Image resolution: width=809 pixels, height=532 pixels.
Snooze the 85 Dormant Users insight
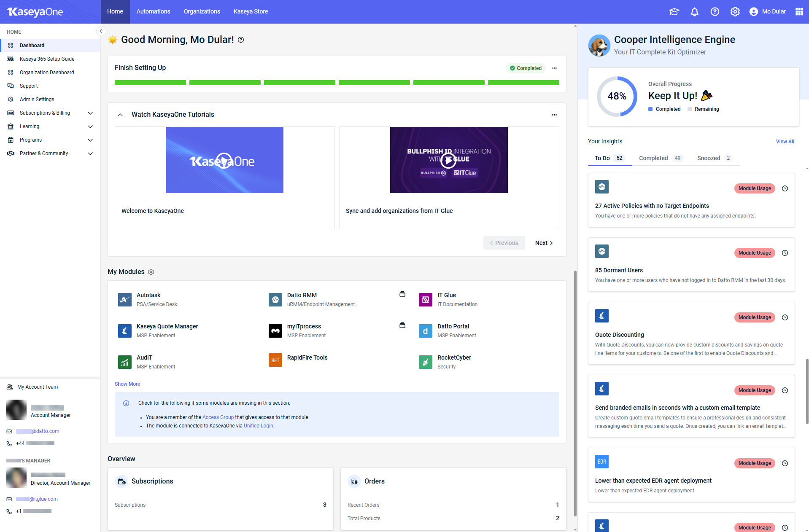coord(785,253)
